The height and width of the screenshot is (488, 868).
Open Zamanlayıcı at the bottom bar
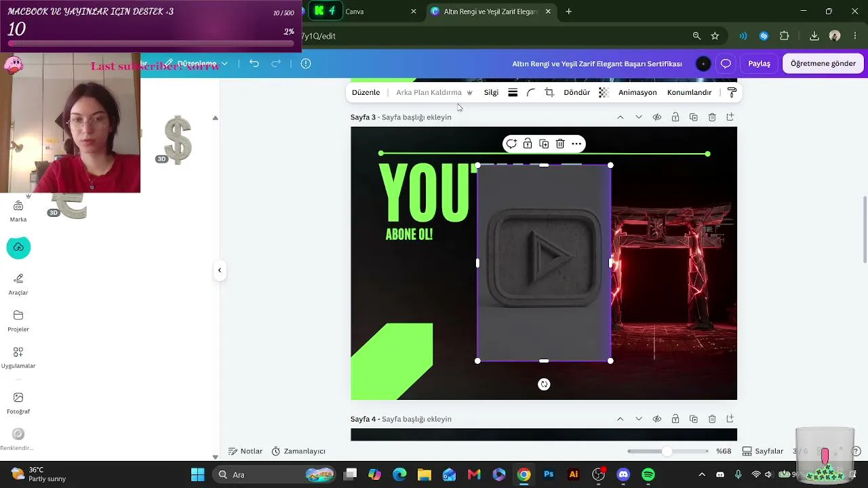(x=298, y=451)
